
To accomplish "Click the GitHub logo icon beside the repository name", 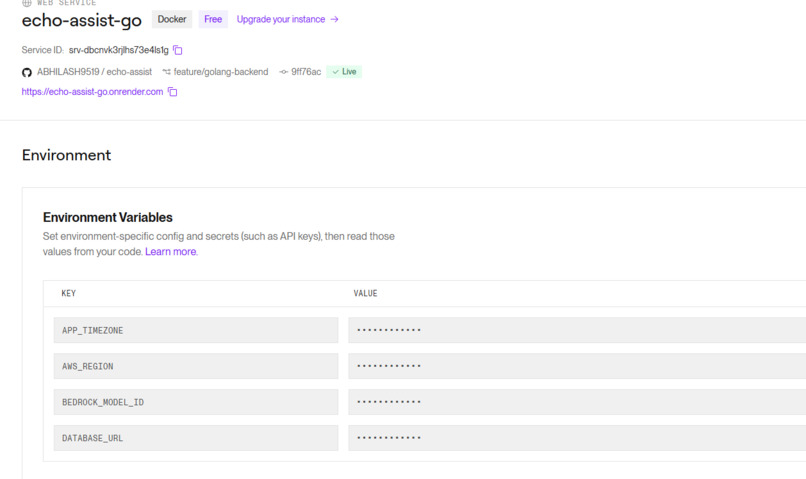I will [27, 72].
